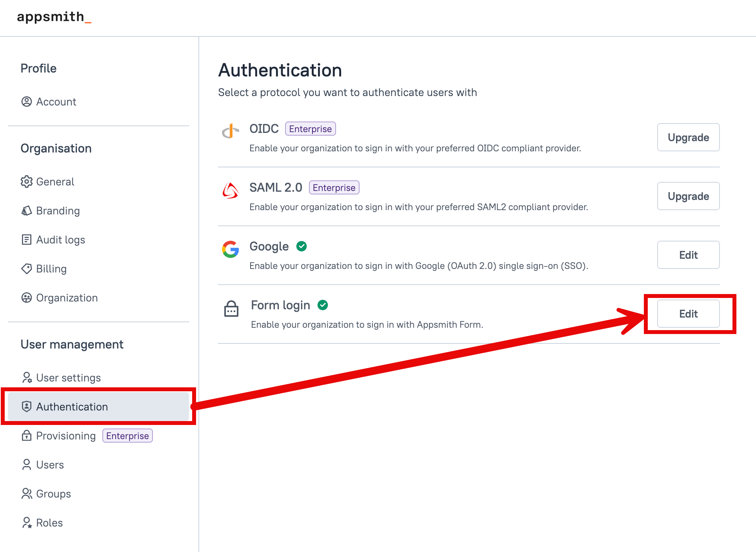Edit the Google authentication settings
The height and width of the screenshot is (552, 756).
(x=688, y=255)
